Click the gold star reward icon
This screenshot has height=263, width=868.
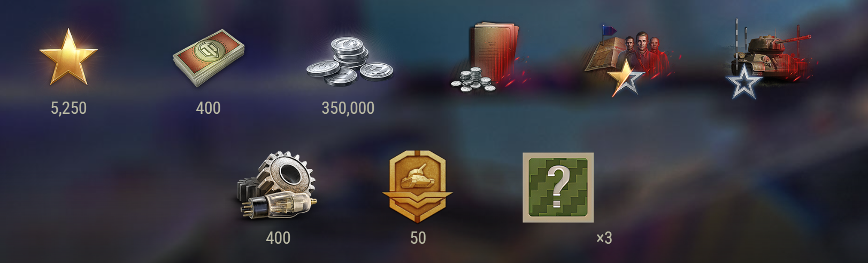68,57
